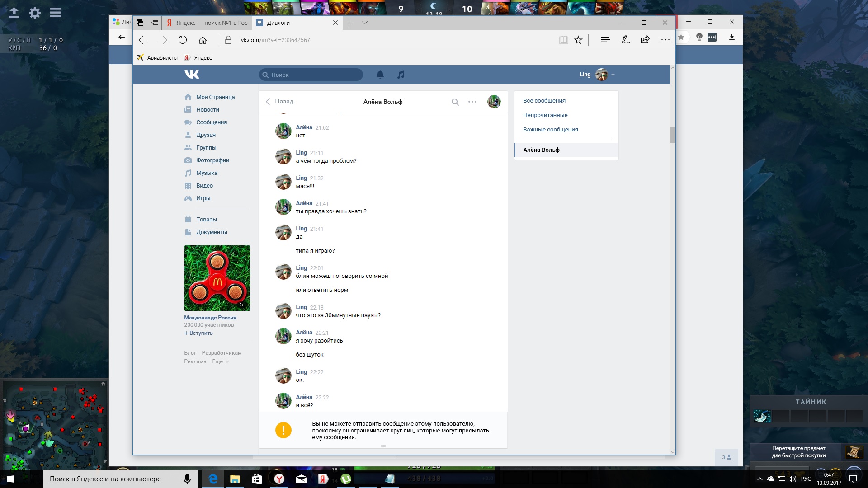Open the Dota hamburger menu icon
Viewport: 868px width, 488px height.
[56, 13]
